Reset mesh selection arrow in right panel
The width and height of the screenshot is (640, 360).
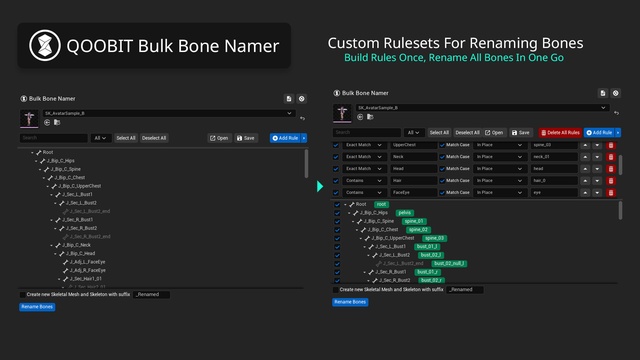point(616,113)
